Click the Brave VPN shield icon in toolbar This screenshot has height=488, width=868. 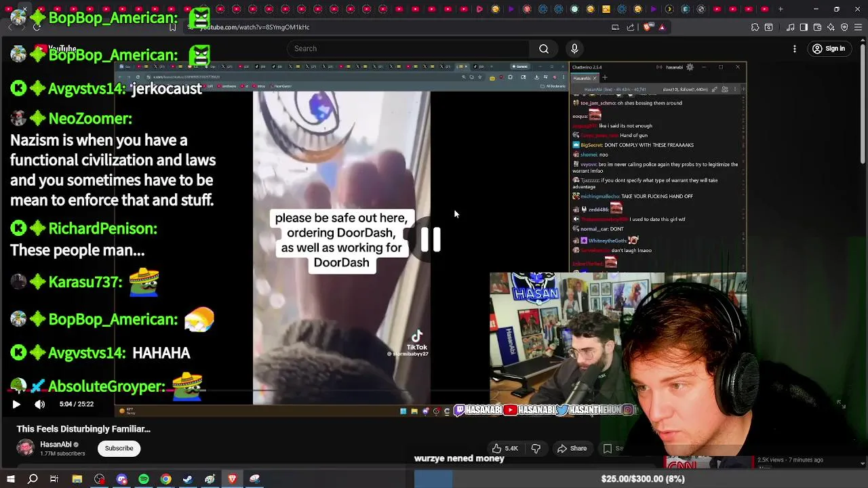pyautogui.click(x=844, y=27)
